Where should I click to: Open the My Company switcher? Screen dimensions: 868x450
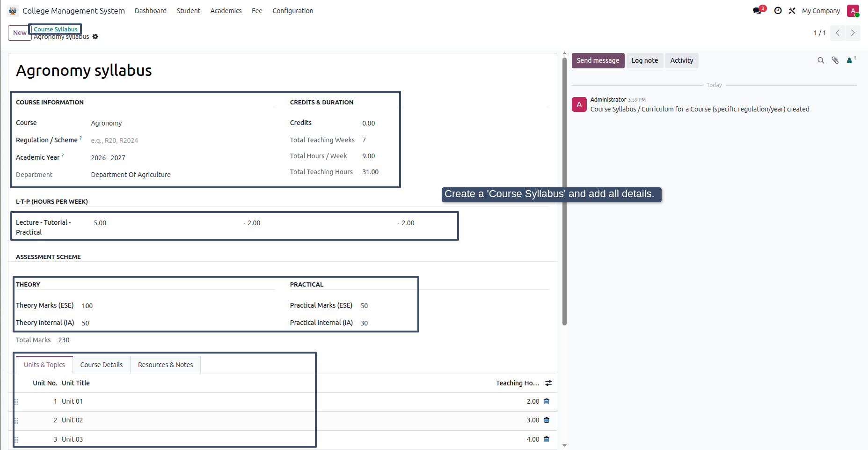(x=821, y=11)
